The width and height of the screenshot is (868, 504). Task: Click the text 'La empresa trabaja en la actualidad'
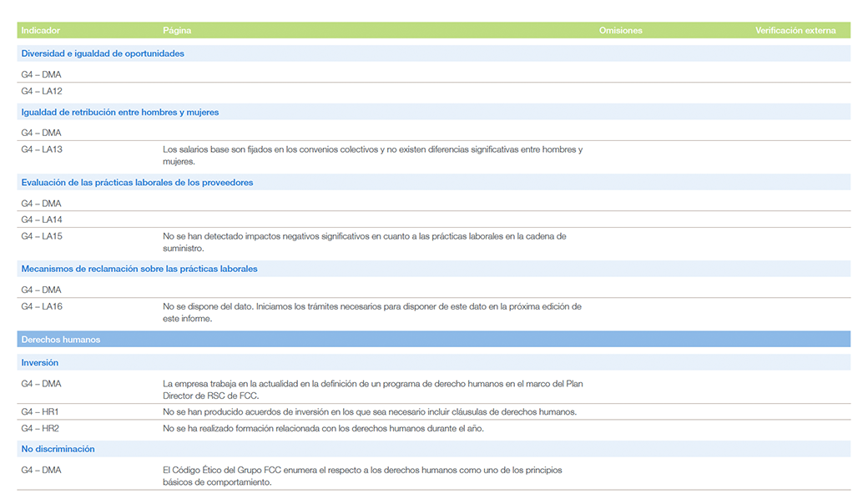tap(230, 384)
